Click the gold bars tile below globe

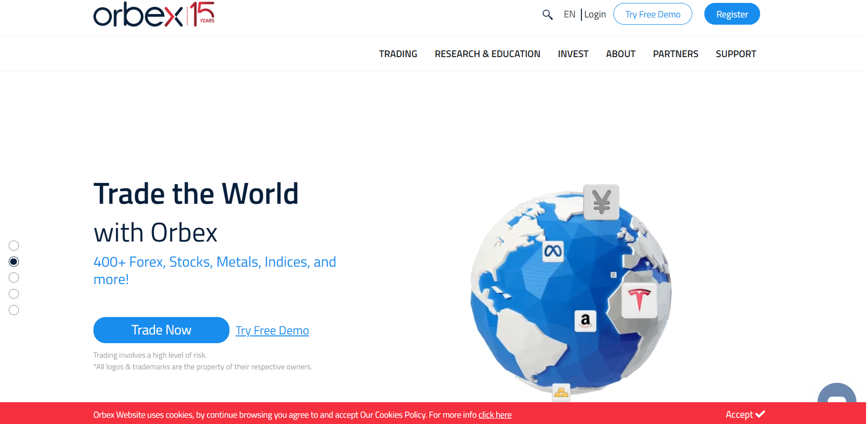point(561,393)
